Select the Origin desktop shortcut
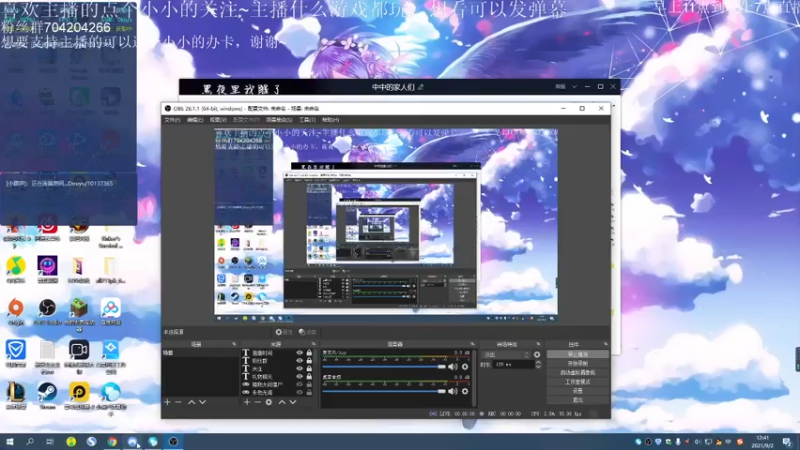Image resolution: width=800 pixels, height=450 pixels. click(16, 312)
